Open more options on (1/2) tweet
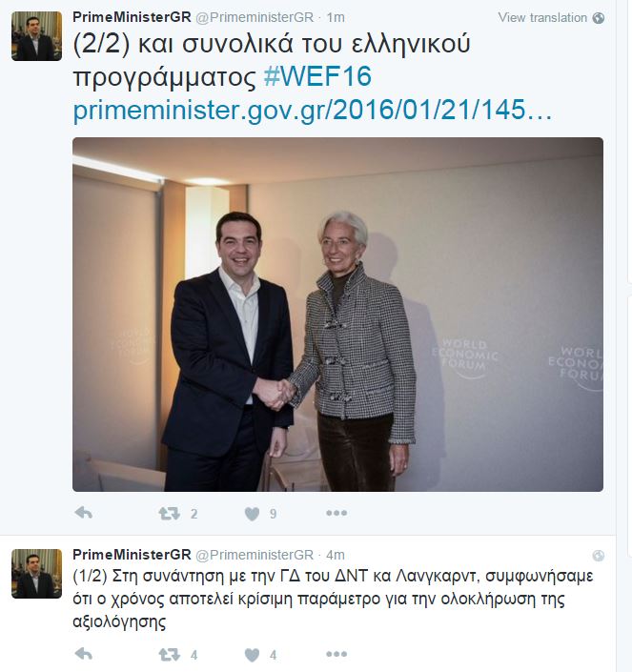 [336, 654]
